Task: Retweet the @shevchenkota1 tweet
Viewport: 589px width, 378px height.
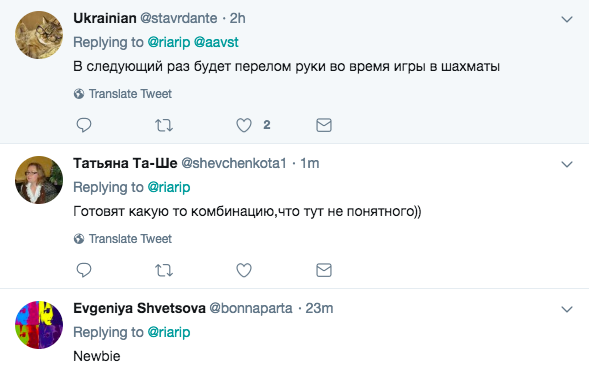Action: coord(164,270)
